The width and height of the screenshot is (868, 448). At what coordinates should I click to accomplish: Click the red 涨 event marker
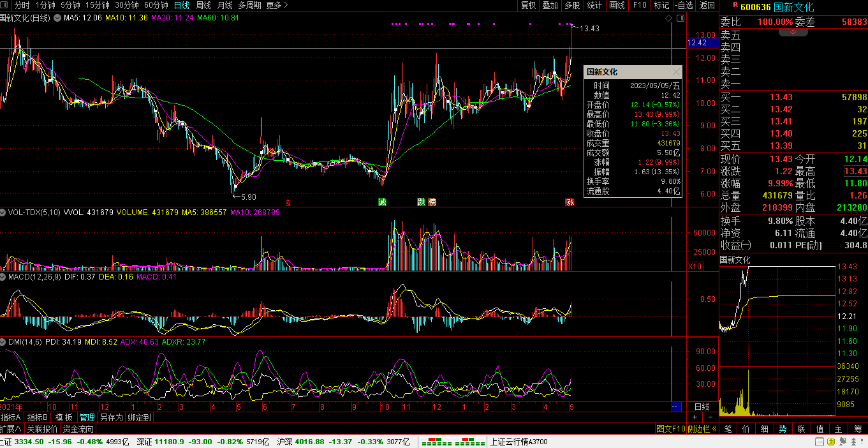point(570,202)
